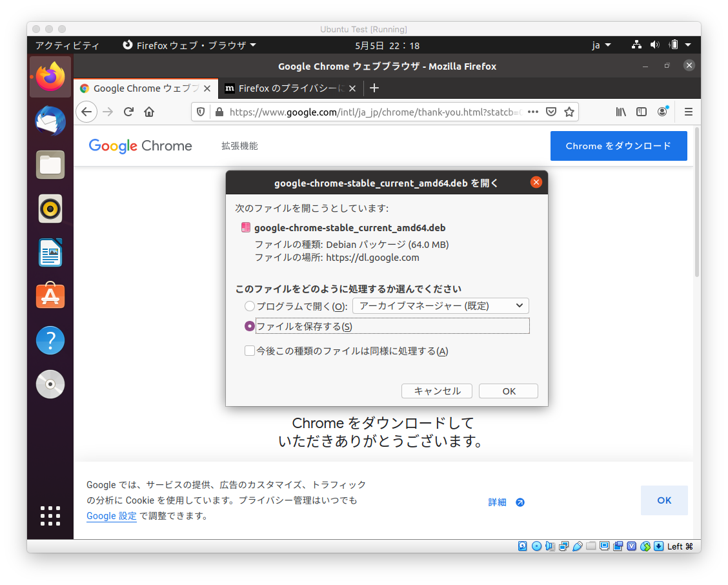This screenshot has height=585, width=728.
Task: Go to the Firefox home page
Action: click(149, 112)
